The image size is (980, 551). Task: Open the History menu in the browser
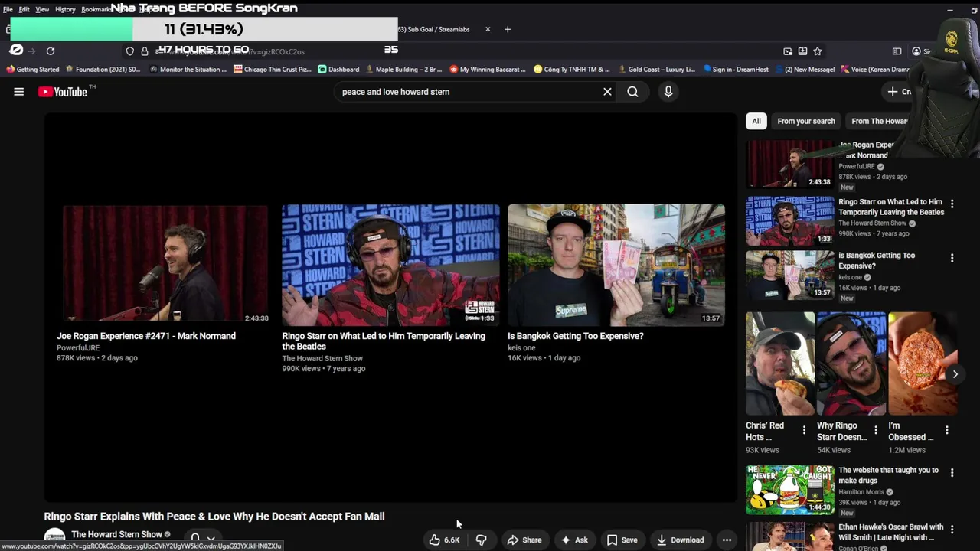(65, 9)
